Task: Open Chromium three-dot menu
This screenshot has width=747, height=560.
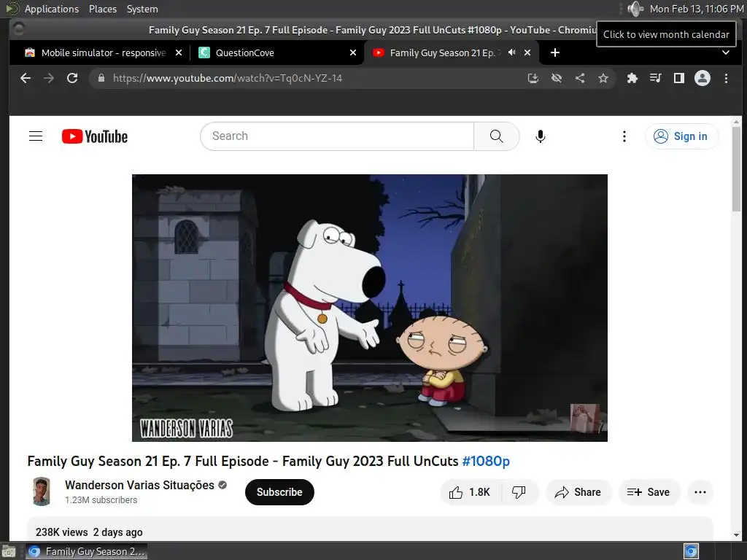Action: (726, 78)
